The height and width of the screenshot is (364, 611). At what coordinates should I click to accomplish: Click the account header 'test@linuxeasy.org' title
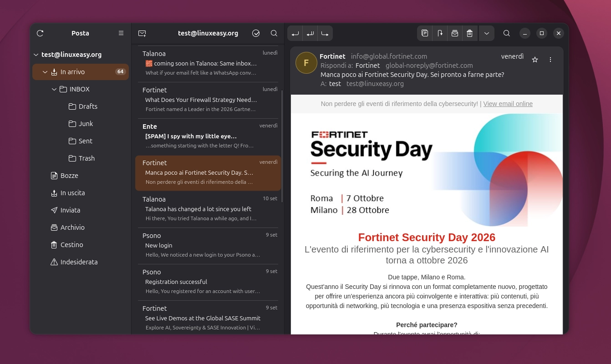pos(208,33)
